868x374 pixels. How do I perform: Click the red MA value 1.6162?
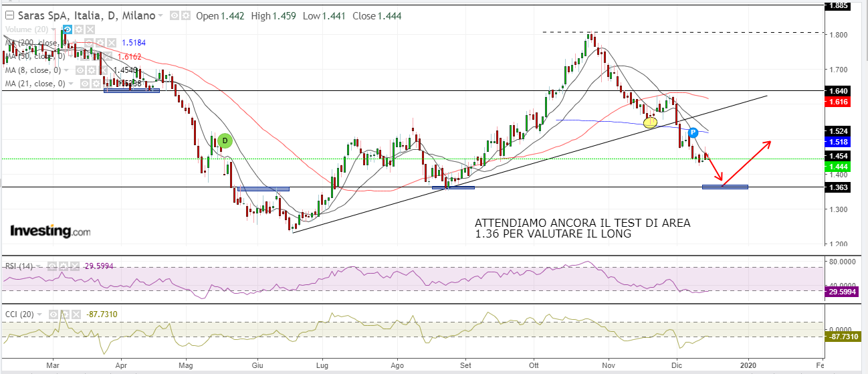130,56
